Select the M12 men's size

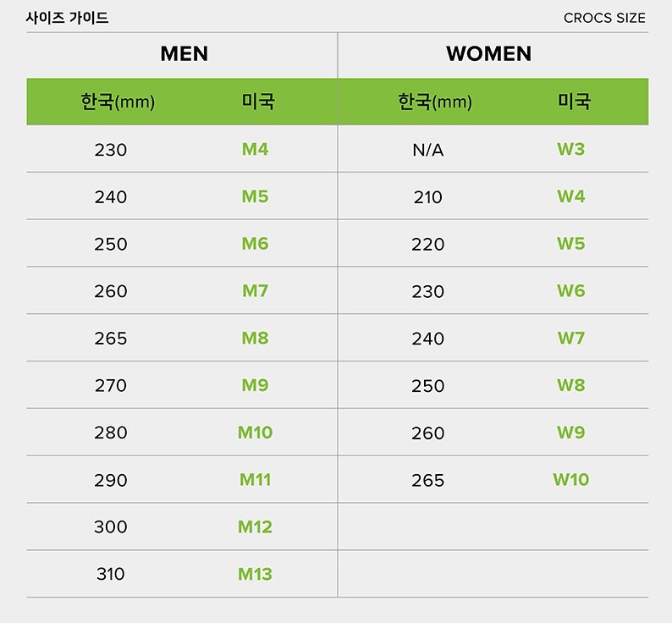click(255, 527)
